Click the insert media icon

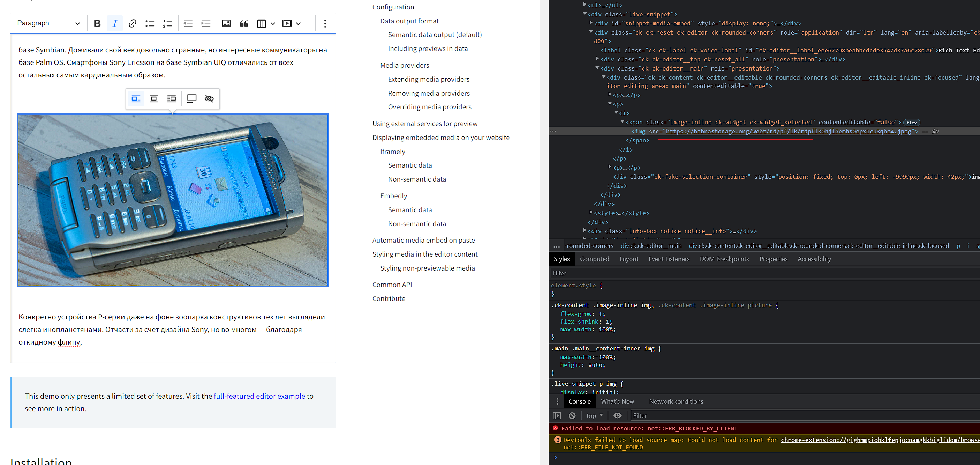tap(287, 23)
